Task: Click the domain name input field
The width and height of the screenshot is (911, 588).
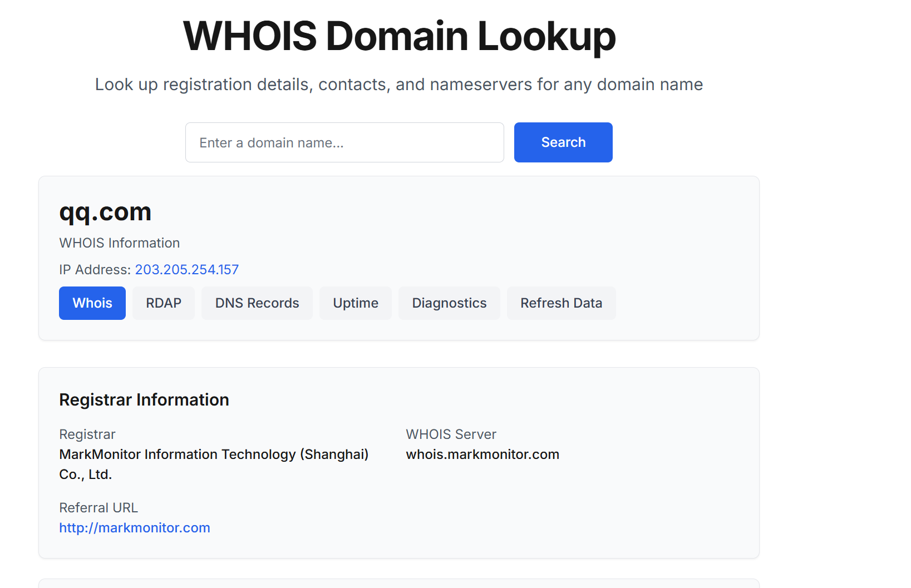Action: [x=344, y=142]
